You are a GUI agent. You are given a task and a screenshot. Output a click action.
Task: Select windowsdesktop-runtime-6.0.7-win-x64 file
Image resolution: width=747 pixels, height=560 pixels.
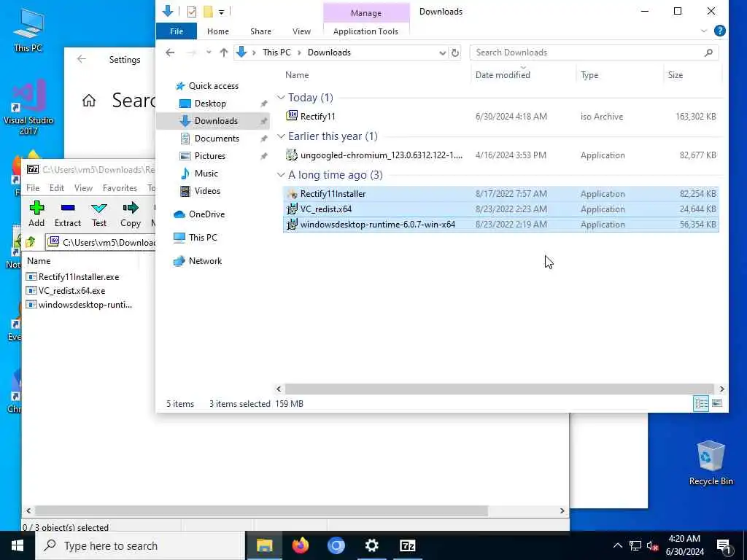501,225
